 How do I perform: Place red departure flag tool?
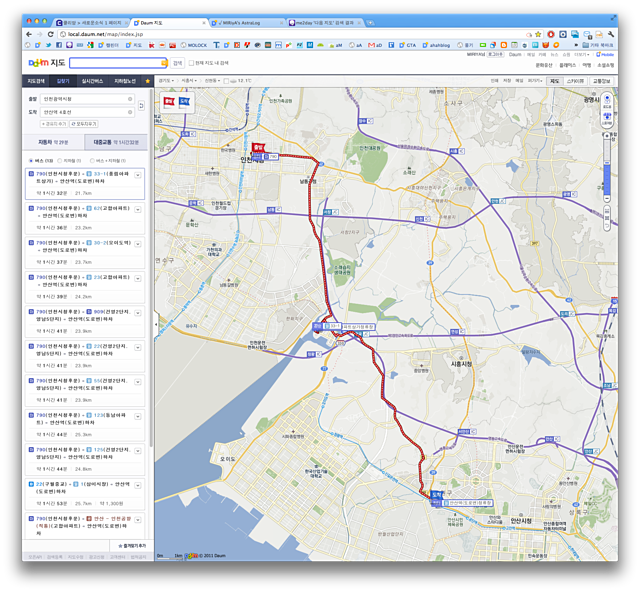[x=169, y=102]
